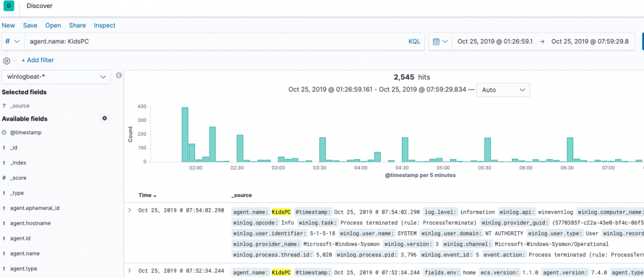This screenshot has height=278, width=644.
Task: Open the winlogbeat-* index pattern dropdown
Action: coord(56,77)
